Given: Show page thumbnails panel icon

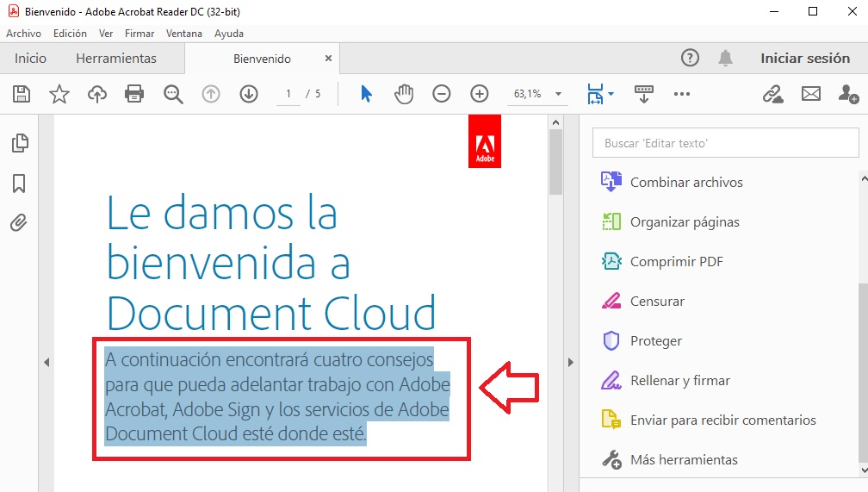Looking at the screenshot, I should [x=19, y=143].
